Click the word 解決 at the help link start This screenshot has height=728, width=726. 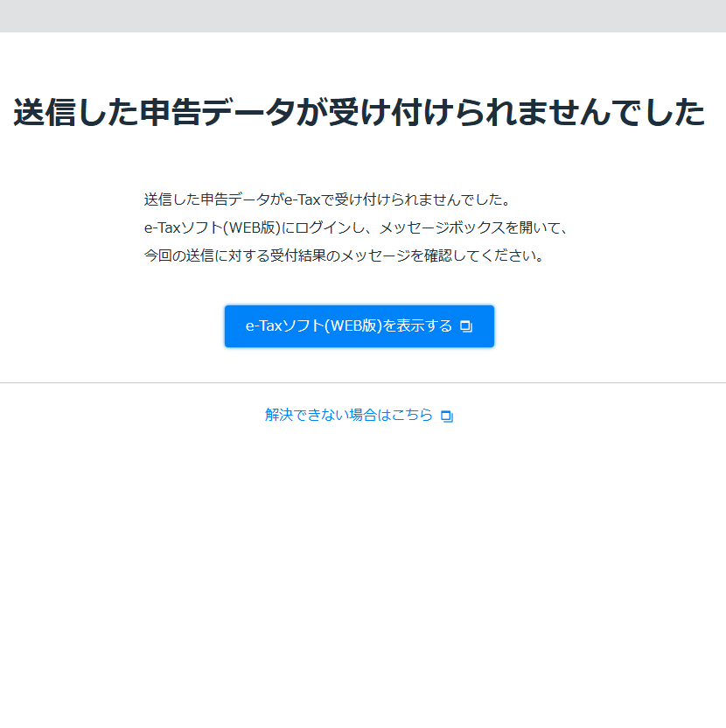(279, 416)
